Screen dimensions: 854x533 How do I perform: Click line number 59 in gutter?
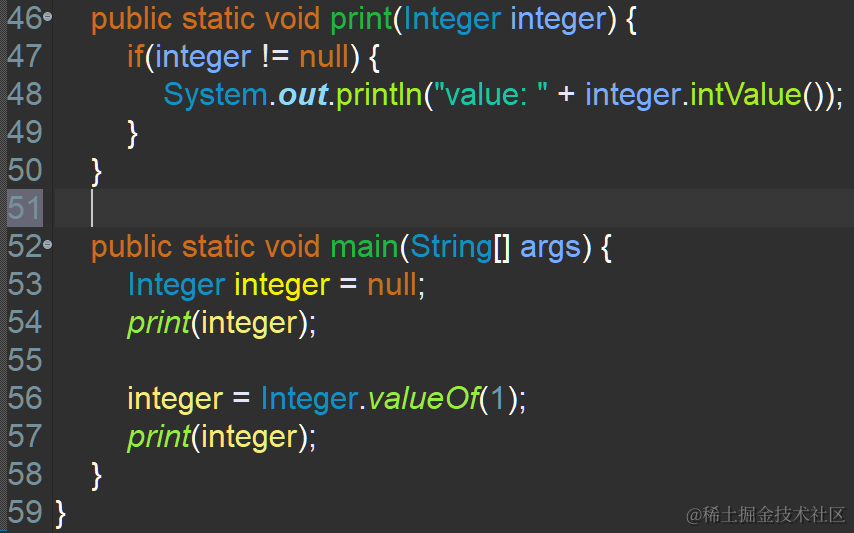pyautogui.click(x=25, y=512)
